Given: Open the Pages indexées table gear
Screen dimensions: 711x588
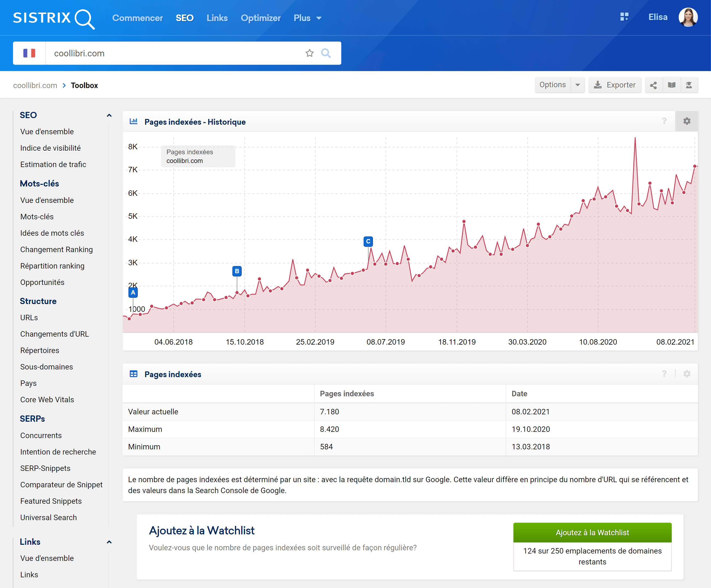Looking at the screenshot, I should coord(687,374).
